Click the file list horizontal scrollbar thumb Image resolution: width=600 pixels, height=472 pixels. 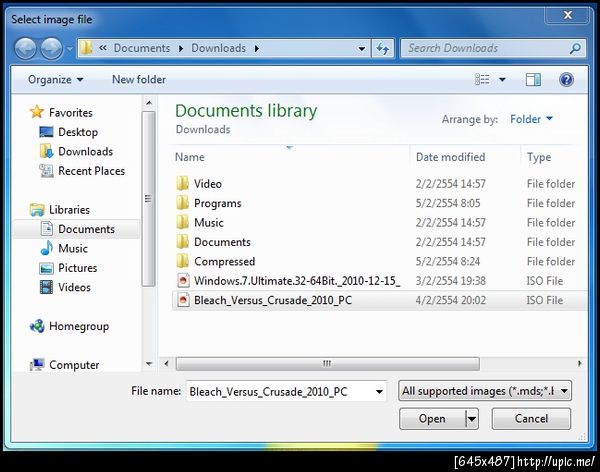click(328, 364)
